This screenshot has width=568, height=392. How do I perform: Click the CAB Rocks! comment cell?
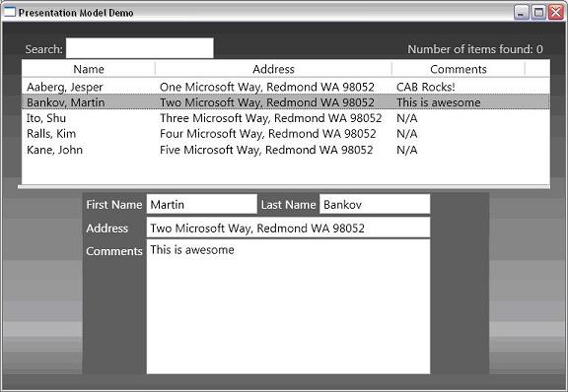pyautogui.click(x=426, y=87)
